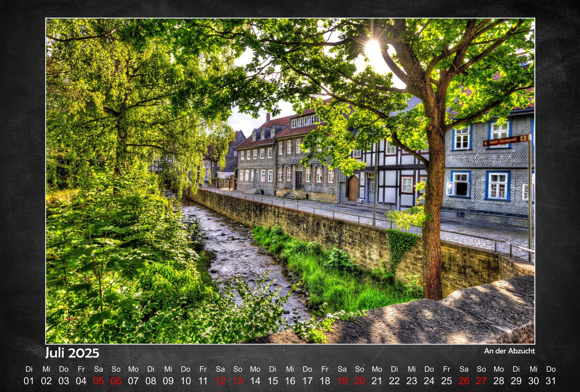Image resolution: width=580 pixels, height=392 pixels.
Task: Select date 22 in the calendar
Action: click(394, 381)
